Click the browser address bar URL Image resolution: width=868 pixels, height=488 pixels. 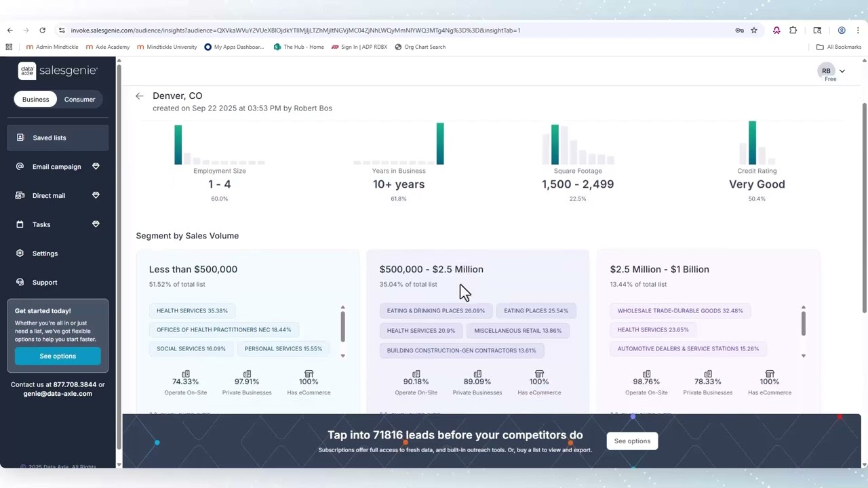click(295, 30)
